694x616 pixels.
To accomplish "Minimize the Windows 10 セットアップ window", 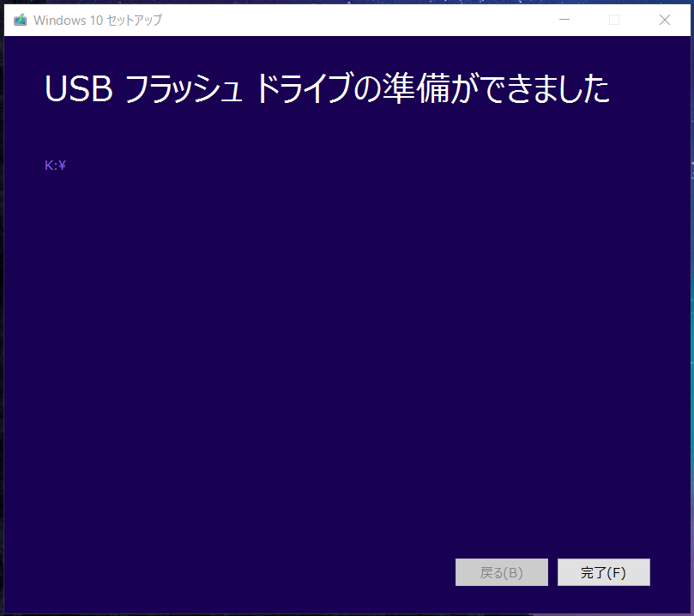I will click(564, 20).
